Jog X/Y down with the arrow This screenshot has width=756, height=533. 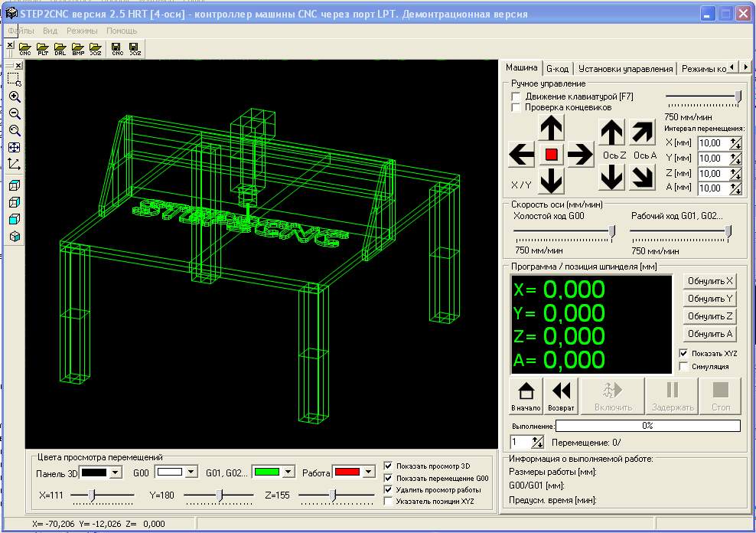(x=551, y=181)
